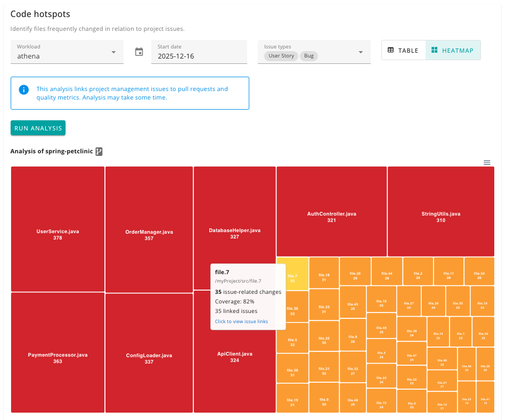
Task: Open the Workload dropdown showing athena
Action: (67, 52)
